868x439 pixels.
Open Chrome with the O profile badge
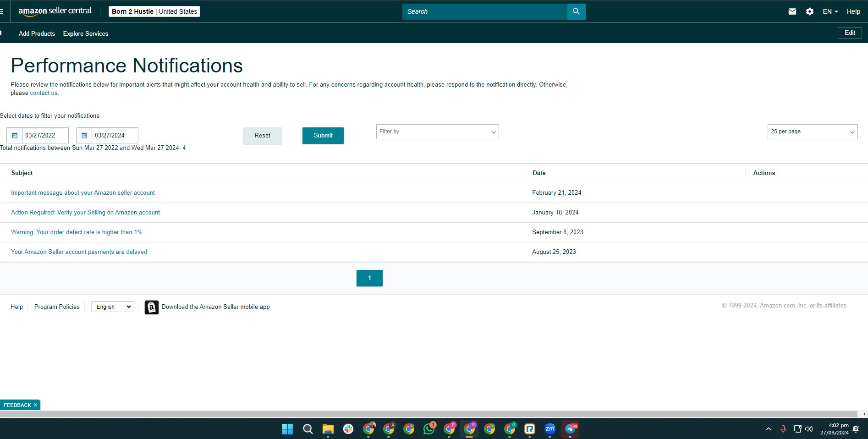510,429
